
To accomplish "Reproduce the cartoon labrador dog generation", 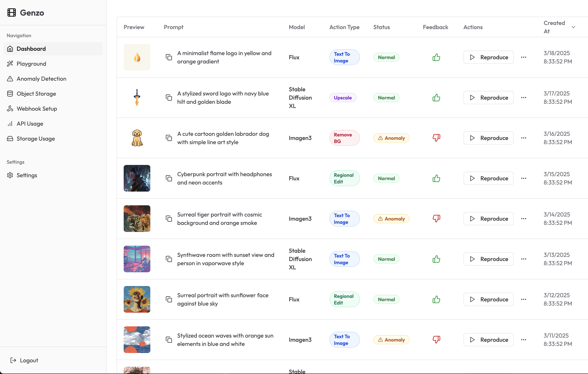I will point(488,138).
